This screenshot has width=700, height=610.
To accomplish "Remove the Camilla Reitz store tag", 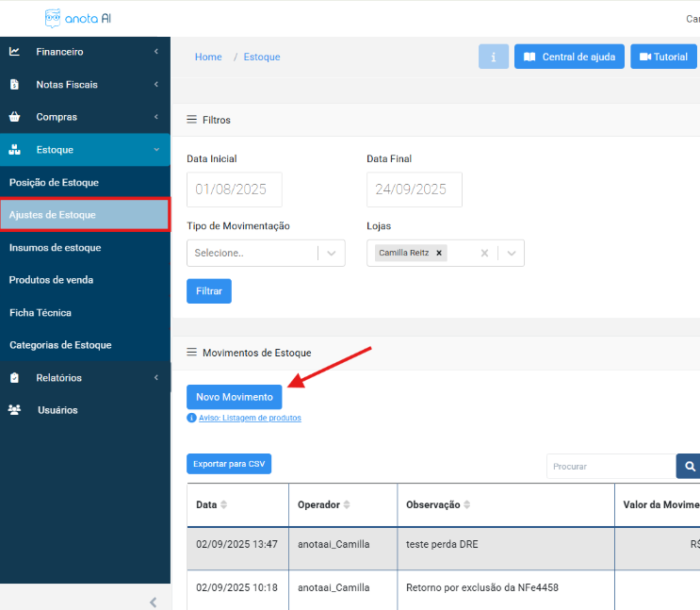I will (439, 253).
